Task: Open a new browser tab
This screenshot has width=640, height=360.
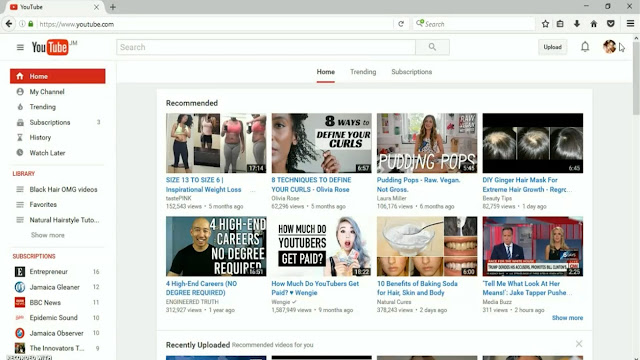Action: (x=113, y=7)
